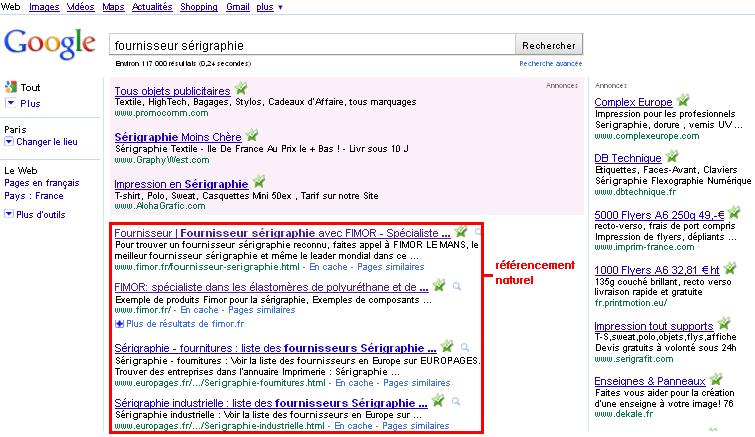
Task: Open Impression tout supports ad link
Action: point(653,326)
